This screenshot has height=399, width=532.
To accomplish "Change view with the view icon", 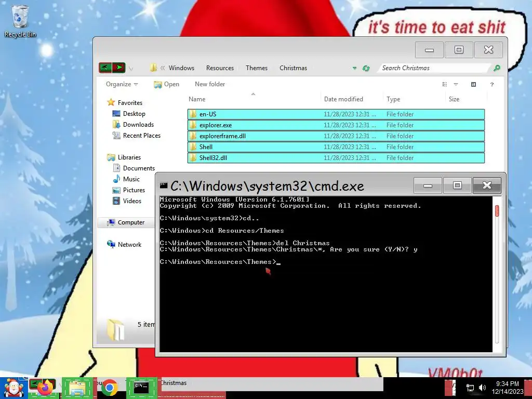I will pos(445,84).
